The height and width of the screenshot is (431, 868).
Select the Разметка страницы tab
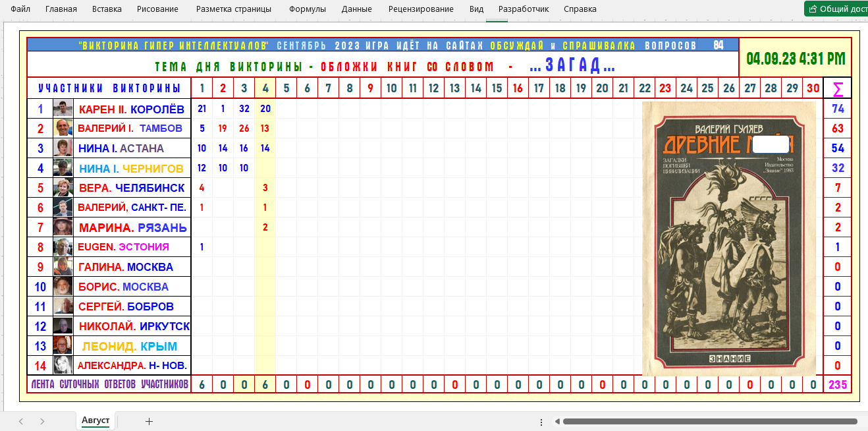coord(234,9)
